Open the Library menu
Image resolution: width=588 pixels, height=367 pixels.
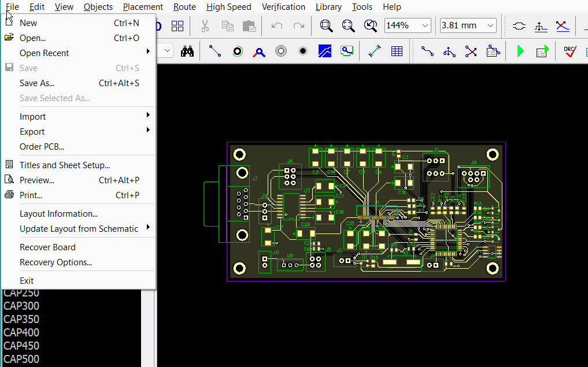point(328,7)
